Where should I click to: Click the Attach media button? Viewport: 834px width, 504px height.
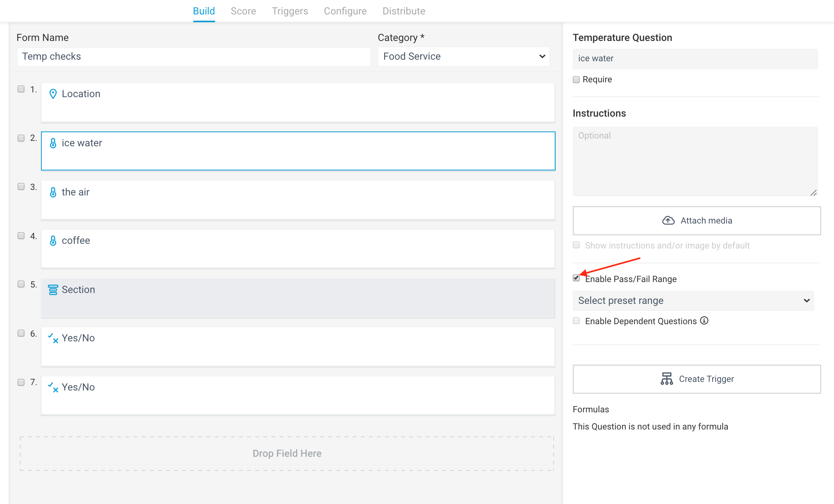696,220
